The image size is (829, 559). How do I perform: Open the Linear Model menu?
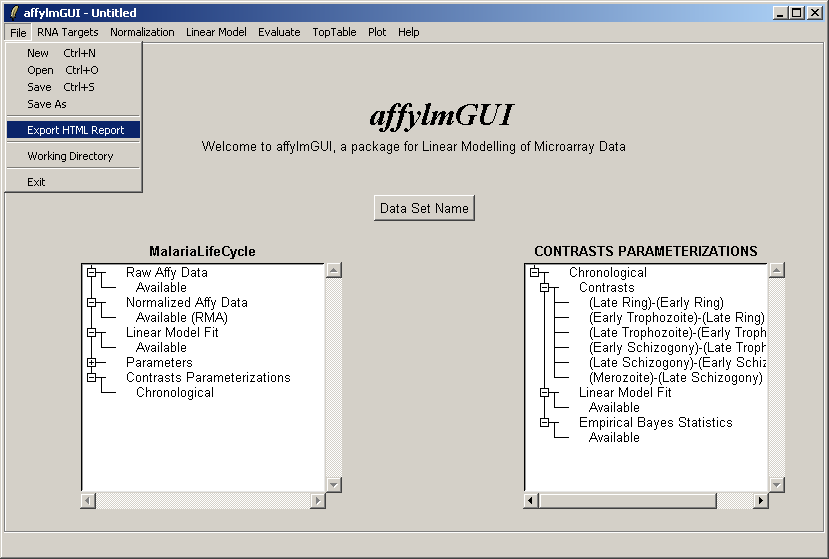[x=216, y=32]
